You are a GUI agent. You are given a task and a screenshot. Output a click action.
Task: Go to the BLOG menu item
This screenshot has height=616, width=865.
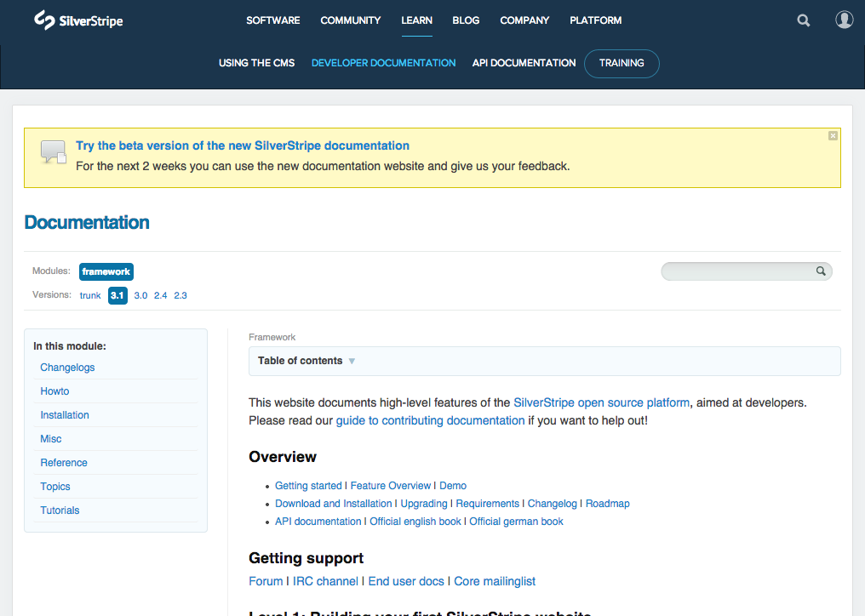pos(466,20)
